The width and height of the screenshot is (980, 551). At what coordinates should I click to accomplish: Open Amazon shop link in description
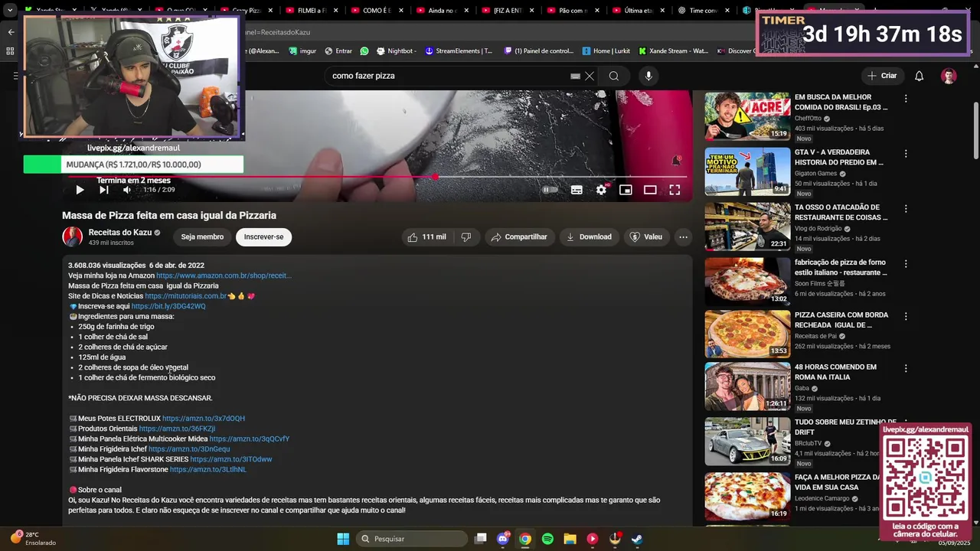(x=224, y=275)
